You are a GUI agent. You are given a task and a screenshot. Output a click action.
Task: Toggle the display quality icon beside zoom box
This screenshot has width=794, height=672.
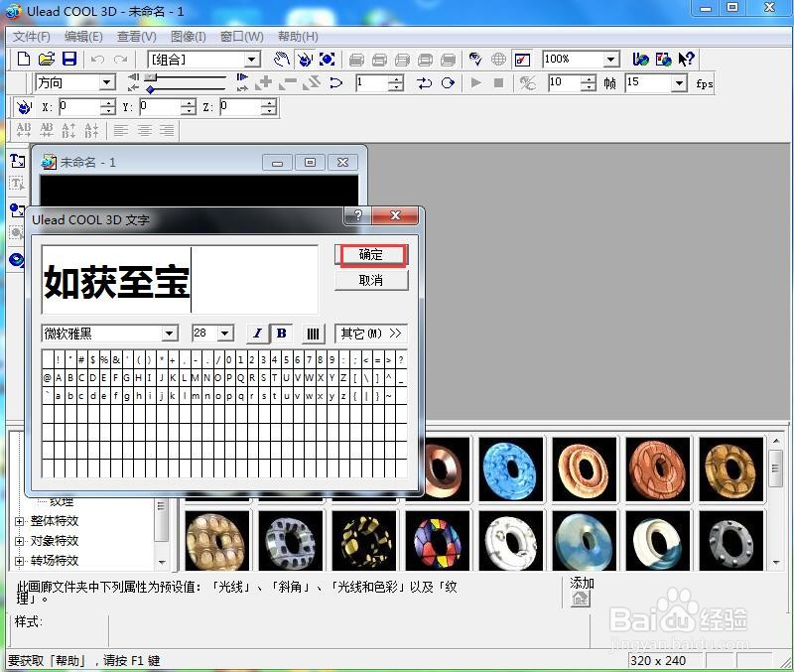522,60
